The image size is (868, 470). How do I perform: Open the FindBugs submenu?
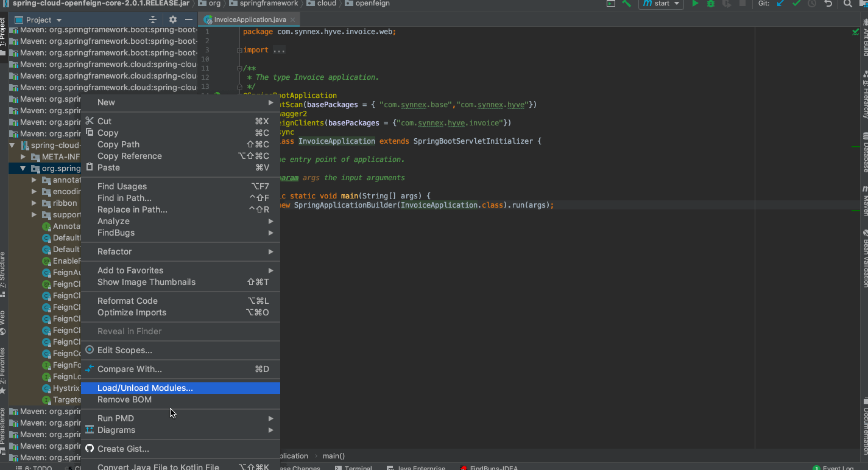(x=181, y=233)
